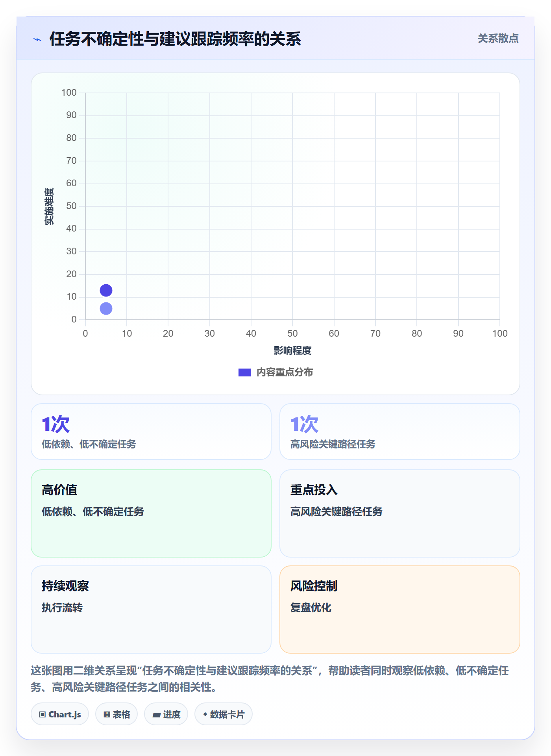The height and width of the screenshot is (756, 551).
Task: Click the Chart.js tag chip
Action: pyautogui.click(x=60, y=714)
